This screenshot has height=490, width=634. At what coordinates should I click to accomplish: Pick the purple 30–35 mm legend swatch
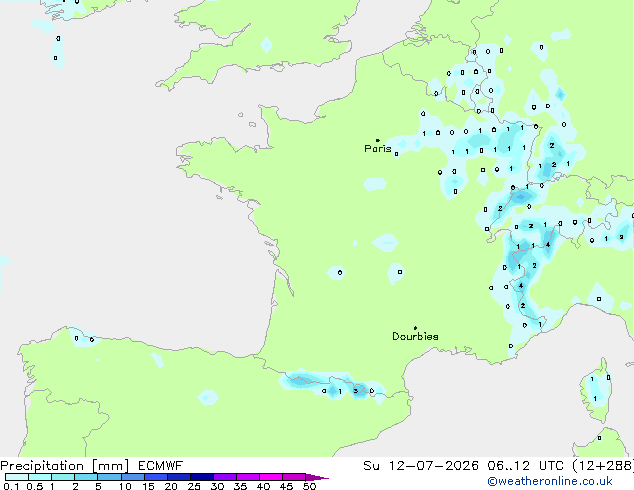click(x=225, y=477)
